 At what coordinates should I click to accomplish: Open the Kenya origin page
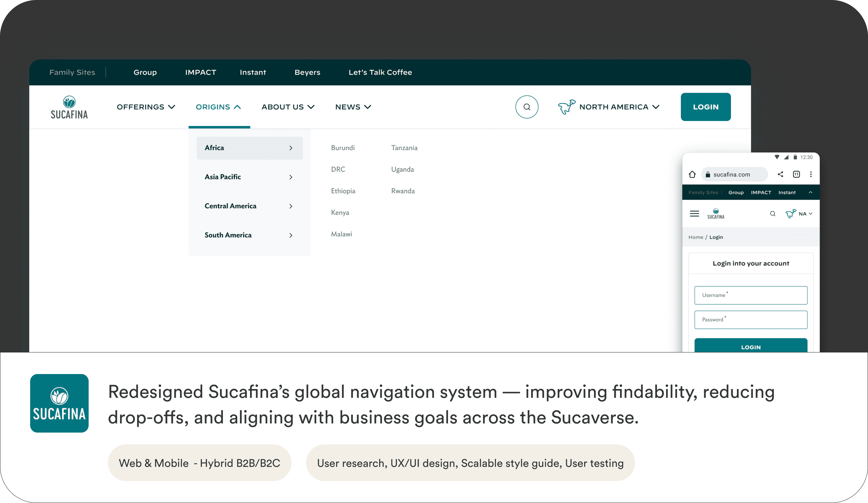point(340,213)
